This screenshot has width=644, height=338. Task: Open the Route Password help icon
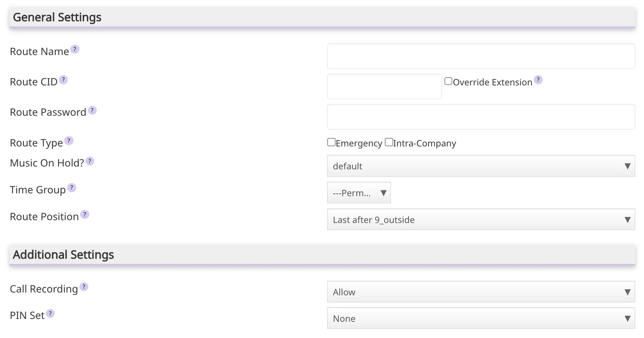(x=92, y=110)
